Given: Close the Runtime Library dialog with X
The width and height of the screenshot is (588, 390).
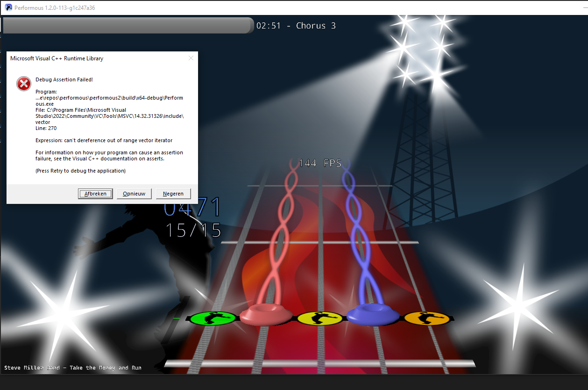Looking at the screenshot, I should click(x=191, y=58).
